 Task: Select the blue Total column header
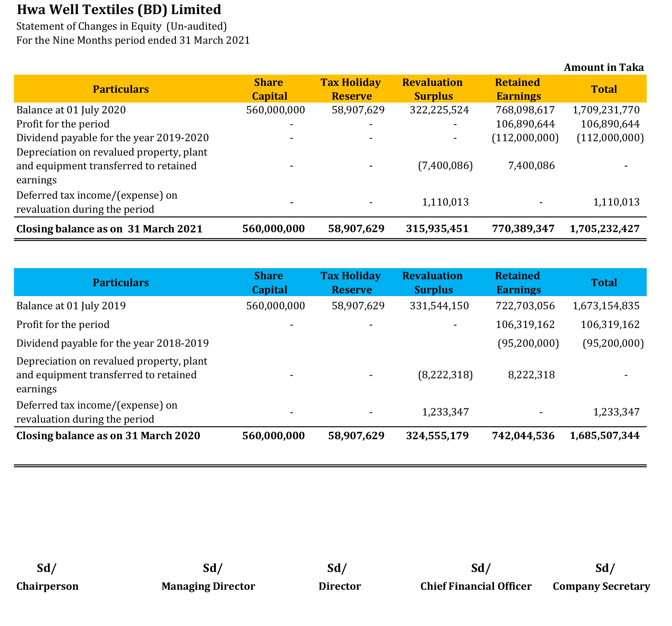pos(604,282)
